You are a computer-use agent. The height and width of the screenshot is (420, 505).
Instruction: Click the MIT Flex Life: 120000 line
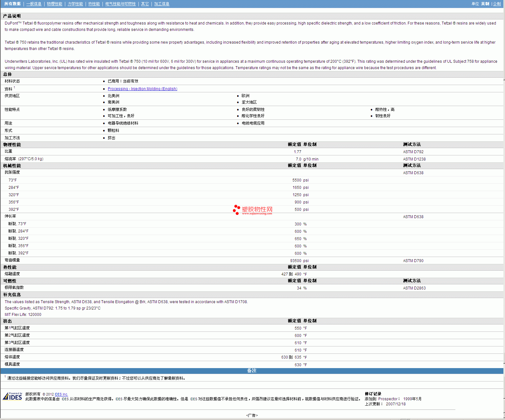[23, 315]
